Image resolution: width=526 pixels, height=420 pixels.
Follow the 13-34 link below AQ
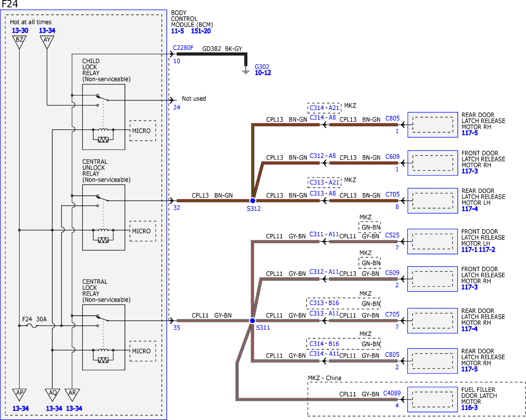click(x=54, y=408)
